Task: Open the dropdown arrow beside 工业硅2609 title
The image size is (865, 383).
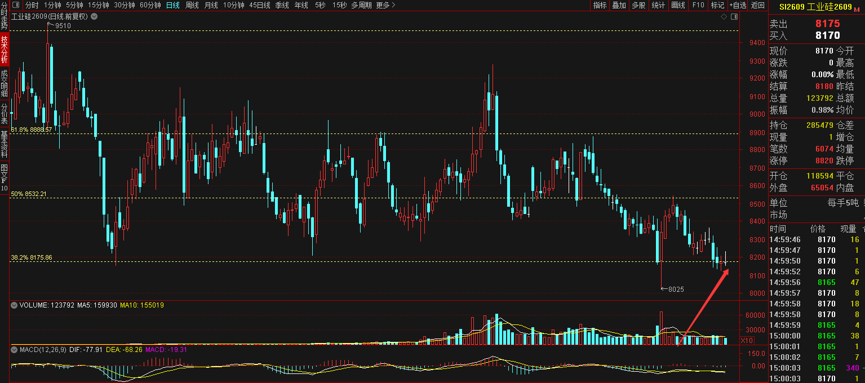Action: point(94,17)
